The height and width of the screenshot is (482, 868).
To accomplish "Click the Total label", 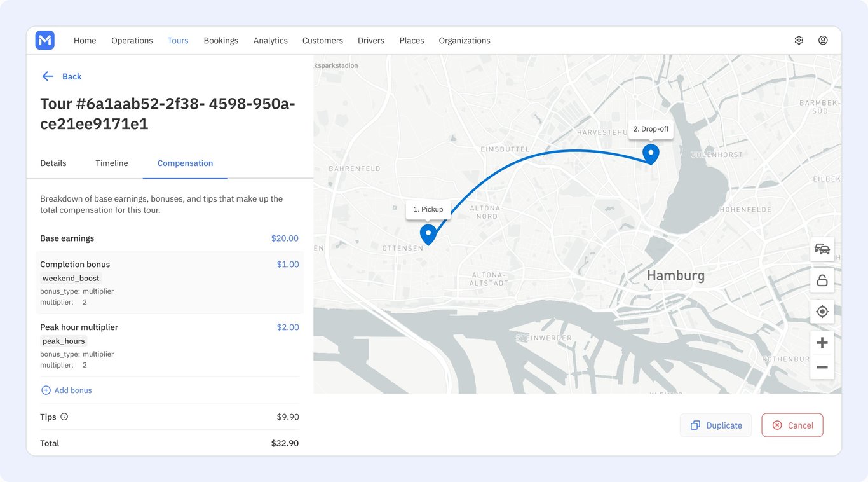I will [x=50, y=443].
